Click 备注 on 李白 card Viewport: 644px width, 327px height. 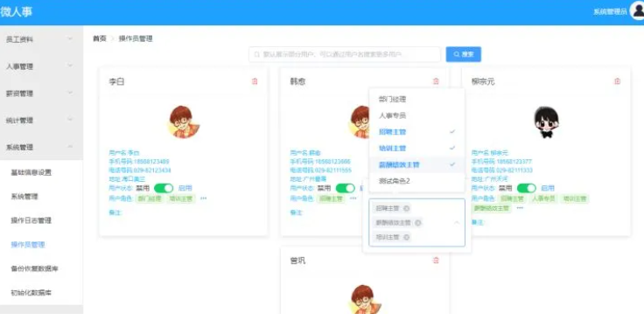pos(115,212)
